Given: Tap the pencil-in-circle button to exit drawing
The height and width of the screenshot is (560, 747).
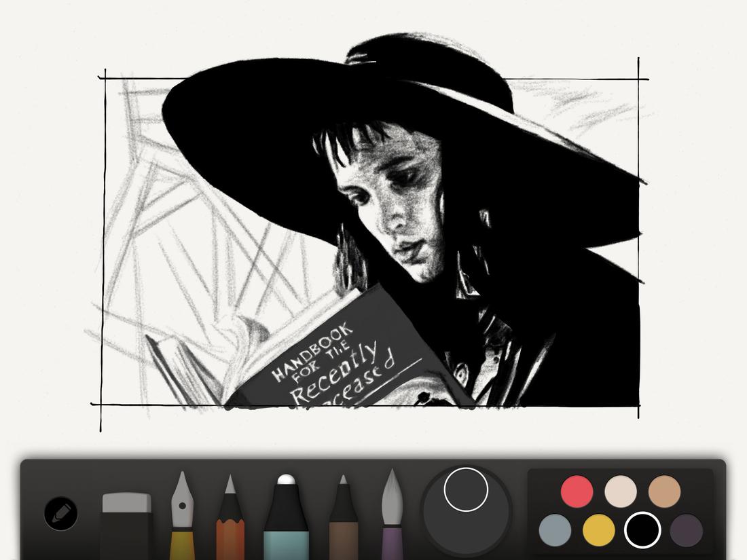Looking at the screenshot, I should [60, 514].
